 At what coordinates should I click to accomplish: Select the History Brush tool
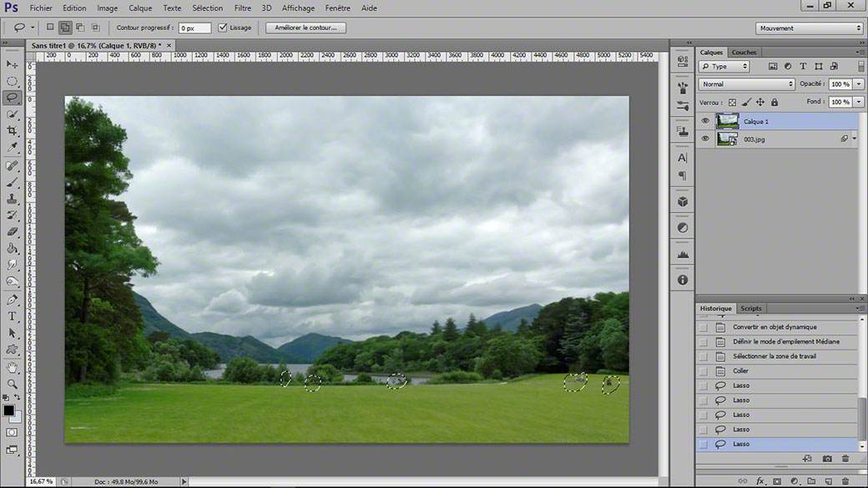pyautogui.click(x=12, y=215)
